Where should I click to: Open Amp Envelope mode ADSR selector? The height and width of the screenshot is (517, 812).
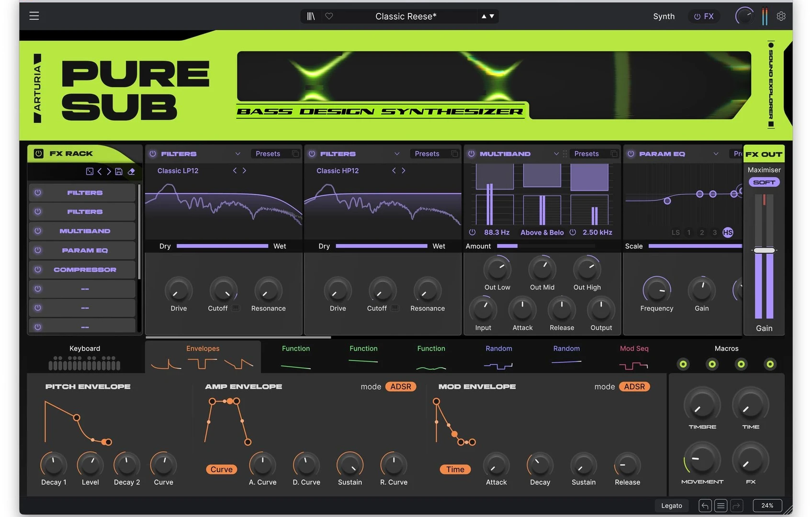[401, 387]
